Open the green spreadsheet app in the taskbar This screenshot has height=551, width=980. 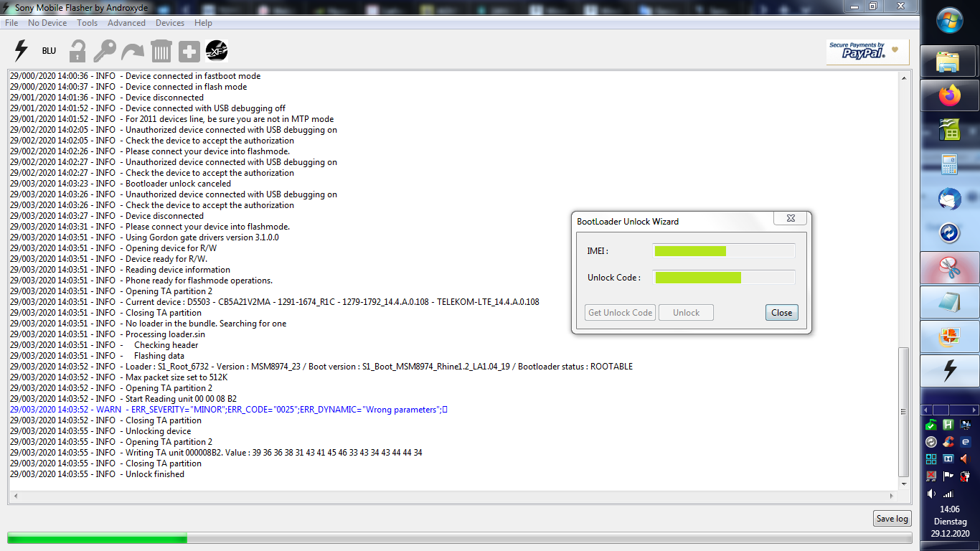950,130
